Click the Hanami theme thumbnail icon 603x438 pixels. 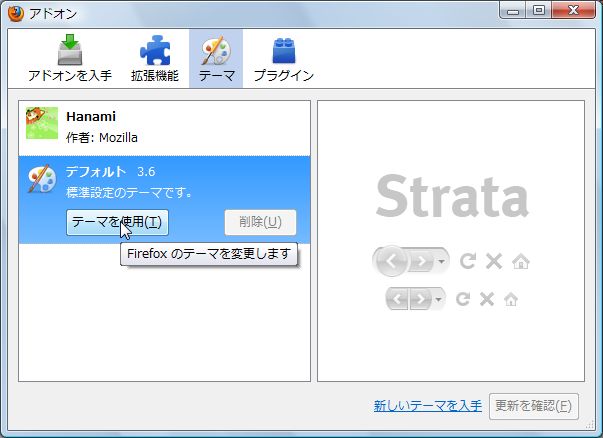pos(42,123)
